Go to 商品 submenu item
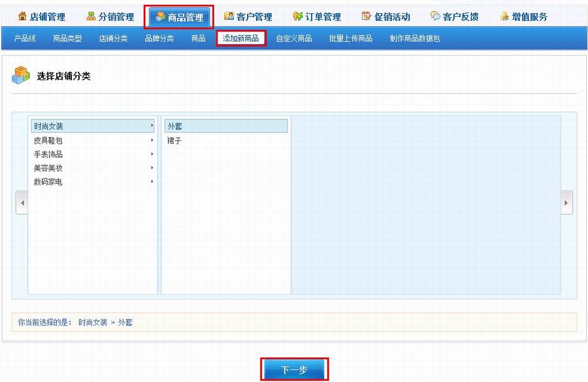Viewport: 588px width, 382px height. [199, 39]
